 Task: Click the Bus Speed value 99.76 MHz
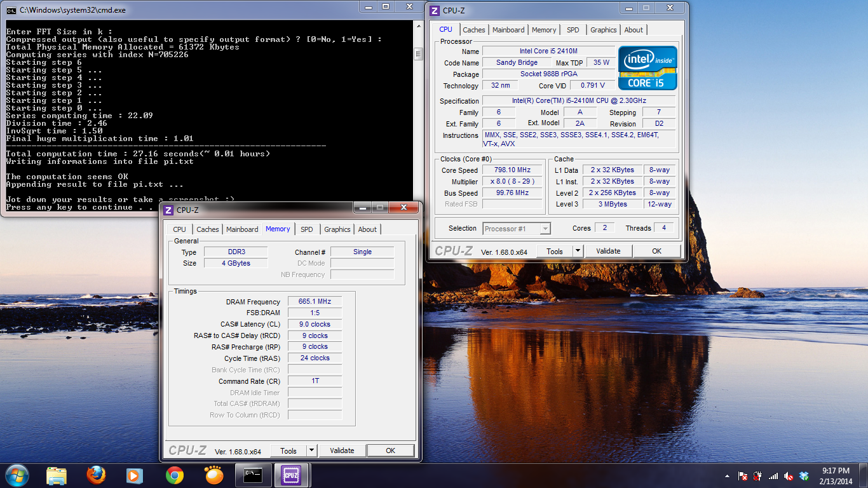point(512,193)
